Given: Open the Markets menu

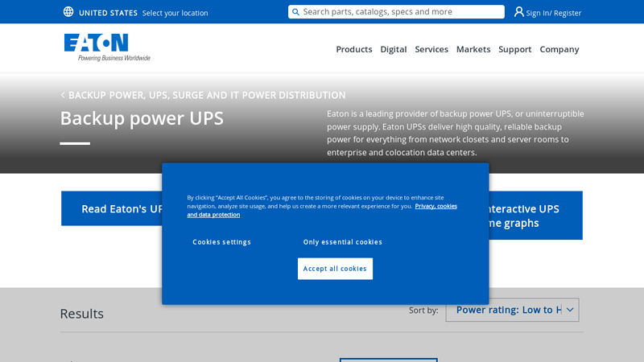Looking at the screenshot, I should pyautogui.click(x=473, y=49).
